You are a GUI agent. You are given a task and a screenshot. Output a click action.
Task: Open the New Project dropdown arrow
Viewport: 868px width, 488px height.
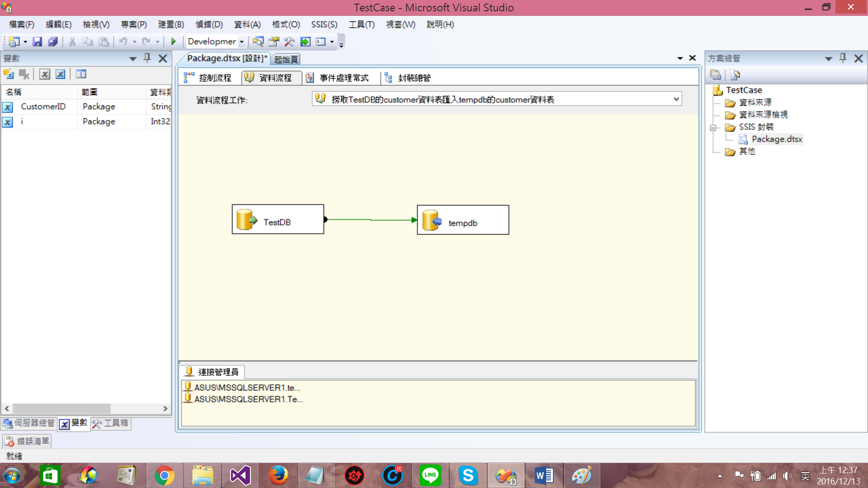[x=25, y=42]
